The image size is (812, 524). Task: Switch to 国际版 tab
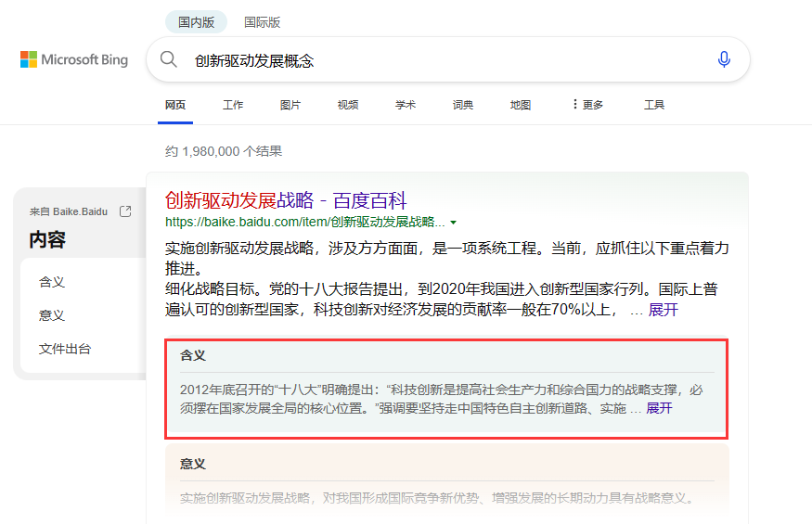[262, 22]
